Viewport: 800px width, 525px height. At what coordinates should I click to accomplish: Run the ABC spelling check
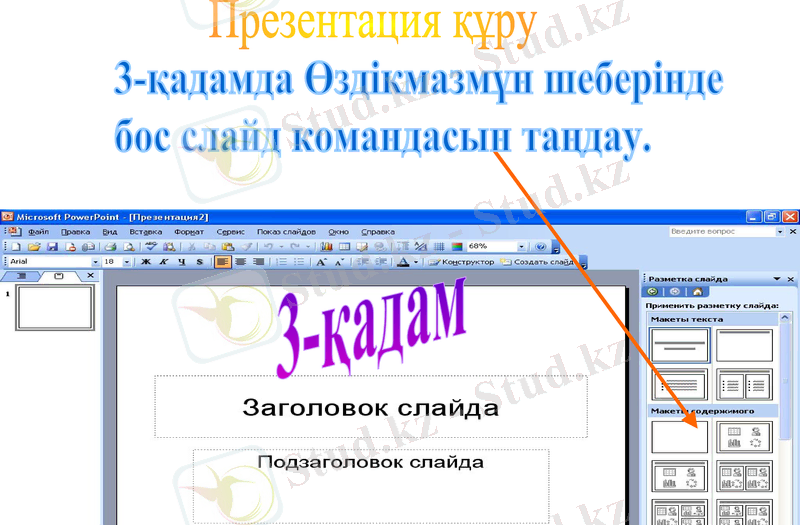click(x=151, y=247)
